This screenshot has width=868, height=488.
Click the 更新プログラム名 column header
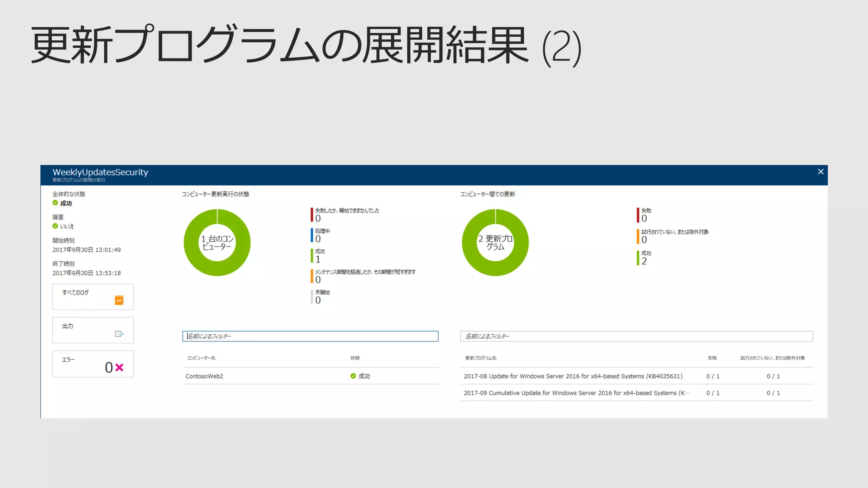[481, 358]
